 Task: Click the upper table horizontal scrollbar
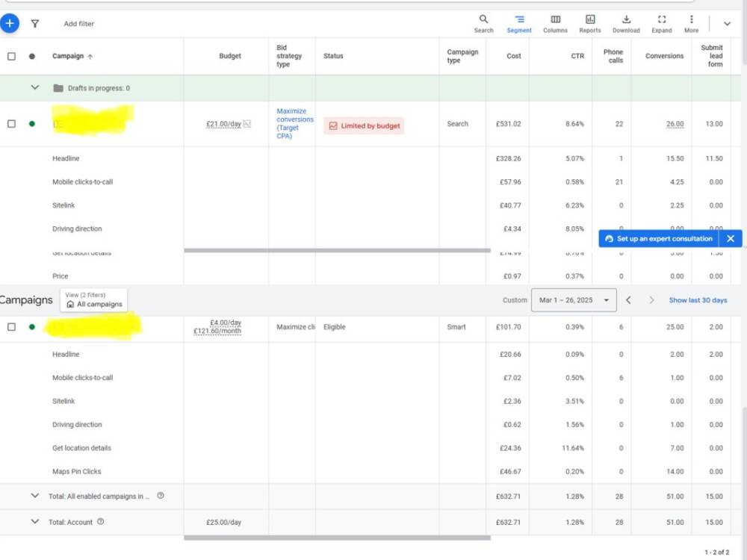click(x=337, y=250)
